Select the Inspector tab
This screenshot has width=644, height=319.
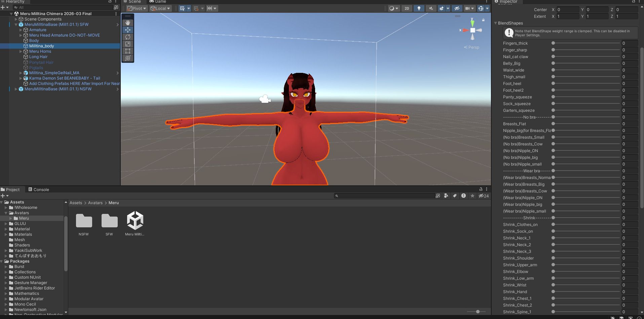(x=506, y=1)
